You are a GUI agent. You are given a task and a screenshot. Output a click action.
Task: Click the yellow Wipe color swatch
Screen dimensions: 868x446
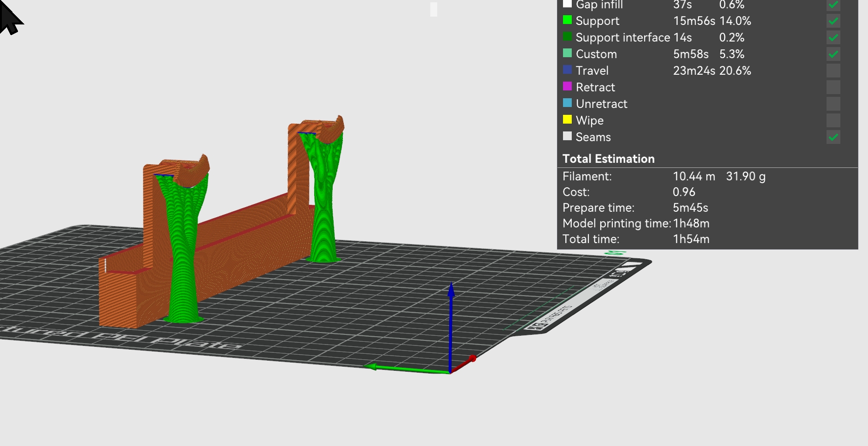click(x=567, y=119)
